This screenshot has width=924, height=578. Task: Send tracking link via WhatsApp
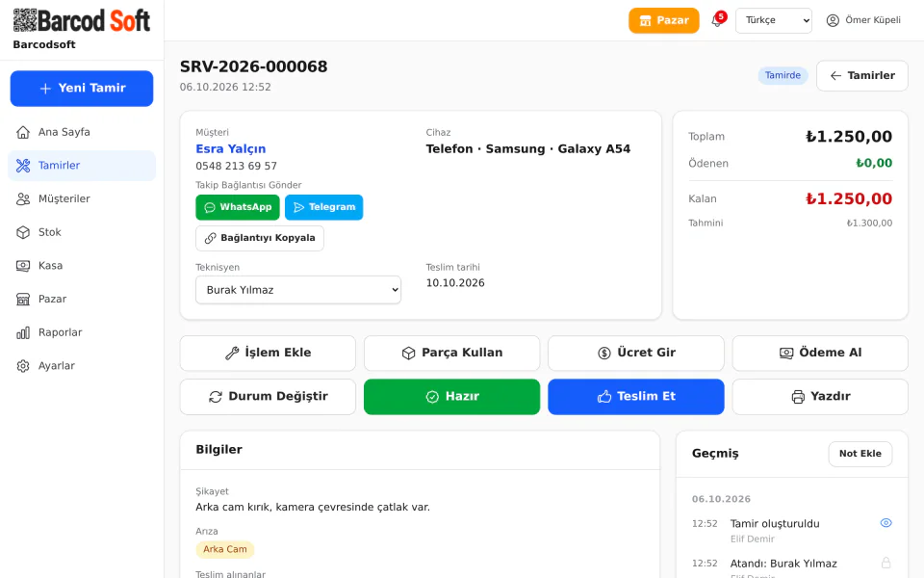click(238, 207)
